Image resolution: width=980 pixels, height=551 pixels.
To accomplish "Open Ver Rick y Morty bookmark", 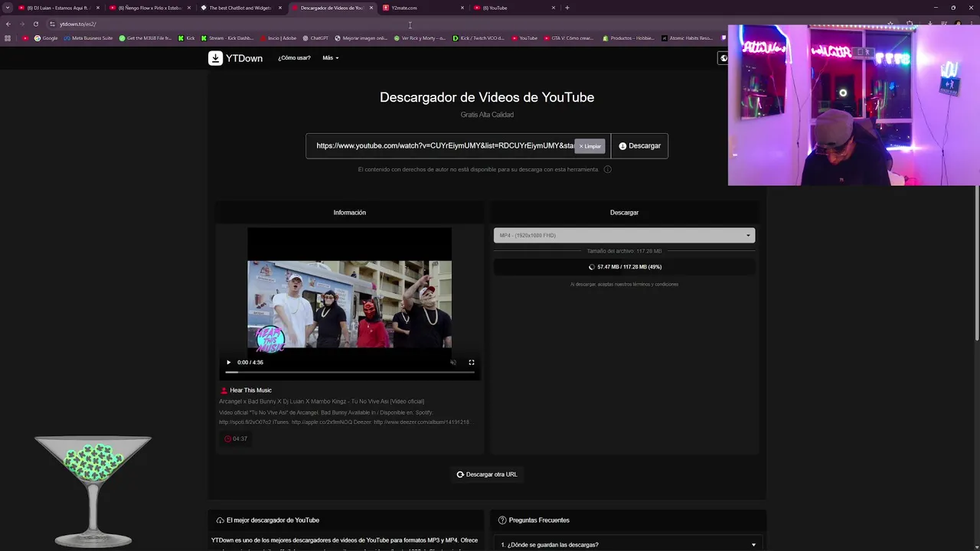I will [x=420, y=38].
